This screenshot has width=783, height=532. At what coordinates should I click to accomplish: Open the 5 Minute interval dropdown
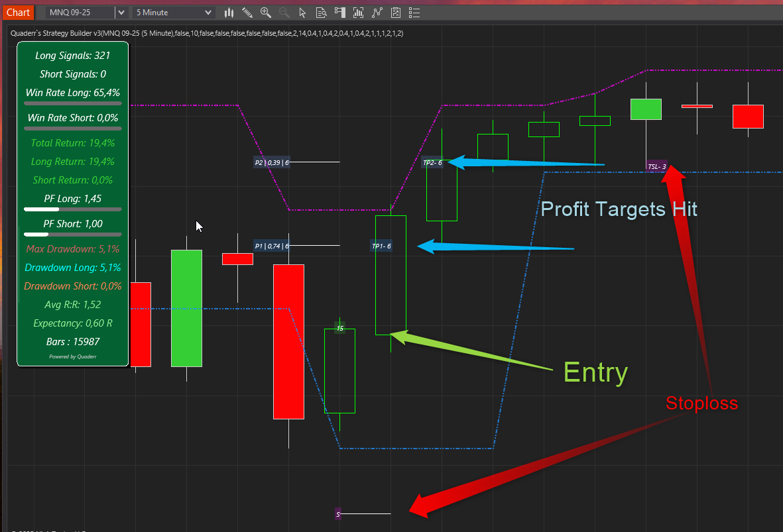pyautogui.click(x=173, y=13)
